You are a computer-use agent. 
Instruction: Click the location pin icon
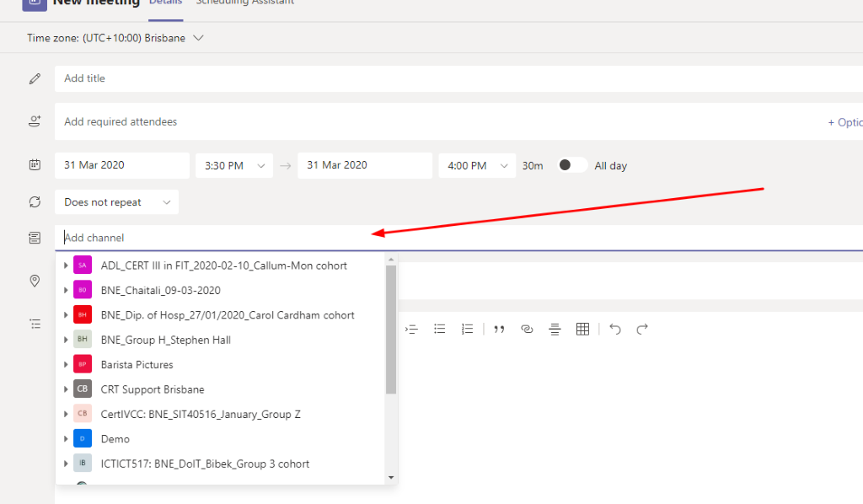35,281
